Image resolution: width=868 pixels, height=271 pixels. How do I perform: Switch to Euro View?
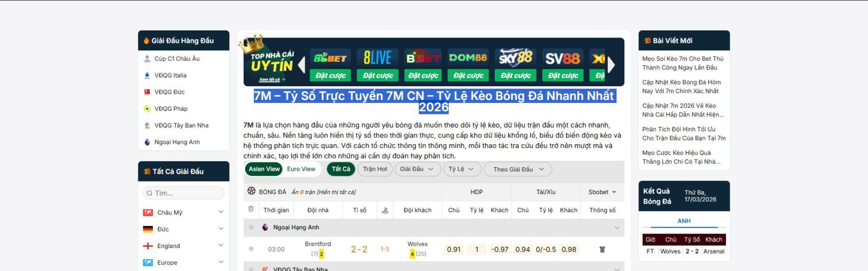click(x=301, y=169)
